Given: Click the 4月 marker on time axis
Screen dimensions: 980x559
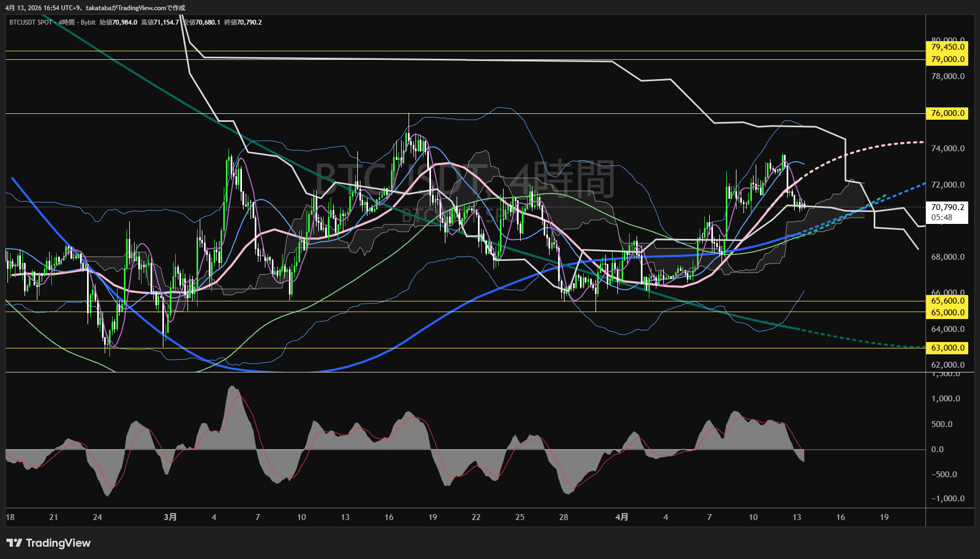Looking at the screenshot, I should pyautogui.click(x=622, y=517).
